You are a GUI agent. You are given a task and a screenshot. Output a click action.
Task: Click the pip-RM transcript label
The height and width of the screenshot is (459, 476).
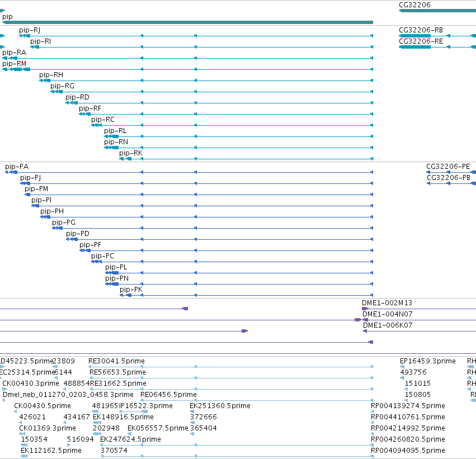pos(14,64)
